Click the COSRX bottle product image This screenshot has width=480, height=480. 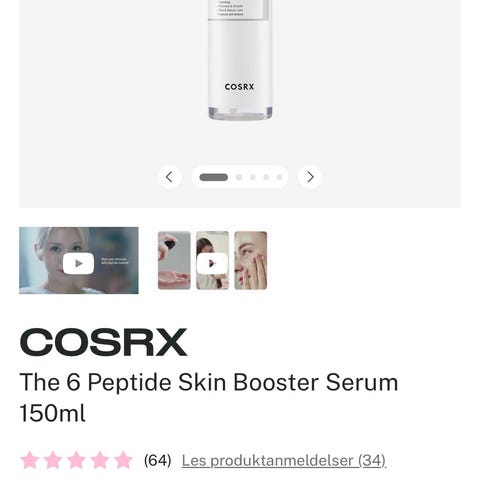pyautogui.click(x=240, y=60)
